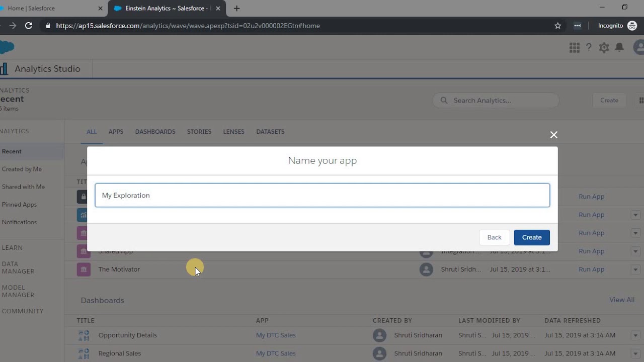Click the Back button in dialog

[494, 237]
